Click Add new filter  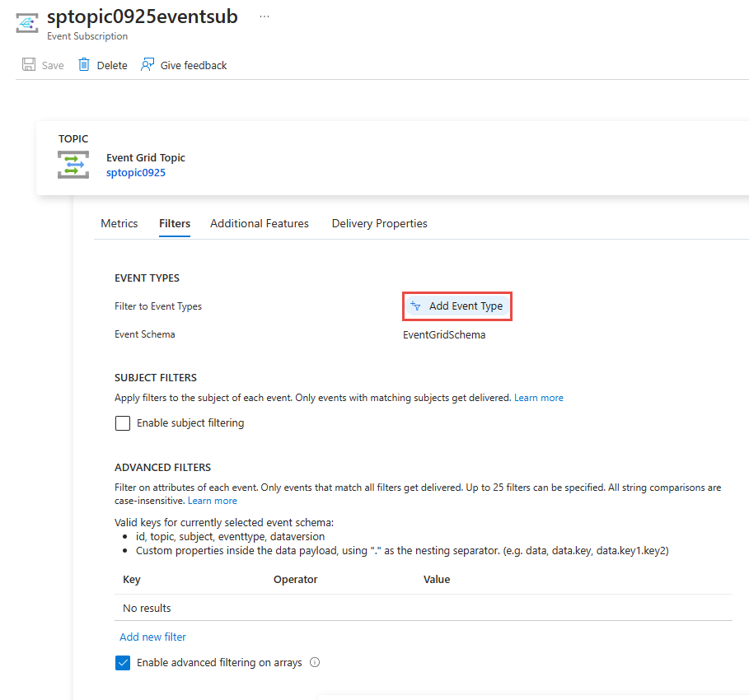tap(152, 637)
